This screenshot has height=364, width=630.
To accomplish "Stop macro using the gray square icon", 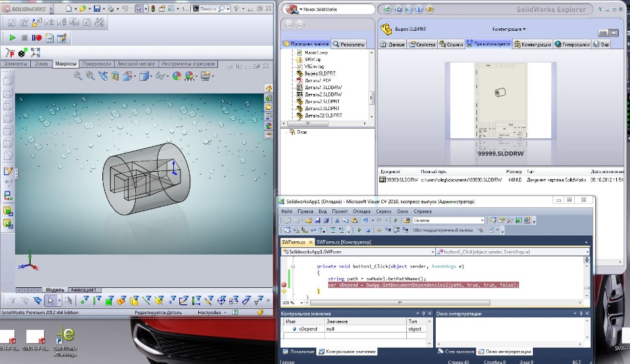I will pyautogui.click(x=24, y=38).
